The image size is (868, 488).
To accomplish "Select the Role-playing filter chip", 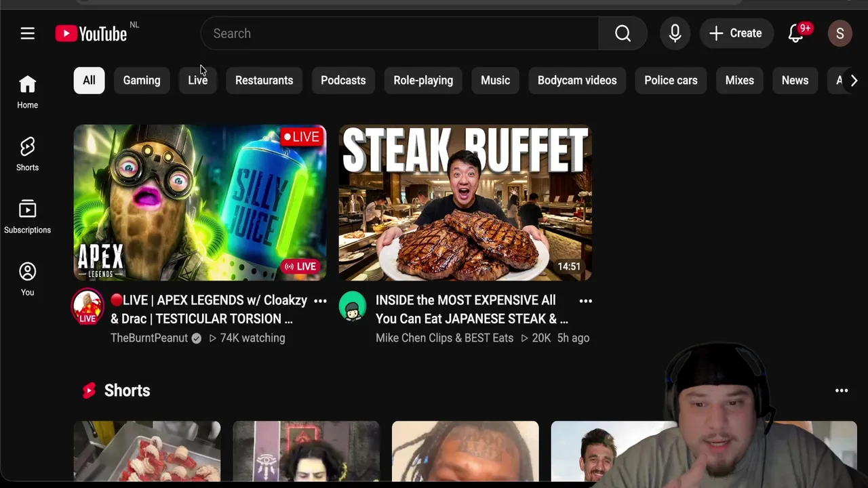I will click(423, 80).
